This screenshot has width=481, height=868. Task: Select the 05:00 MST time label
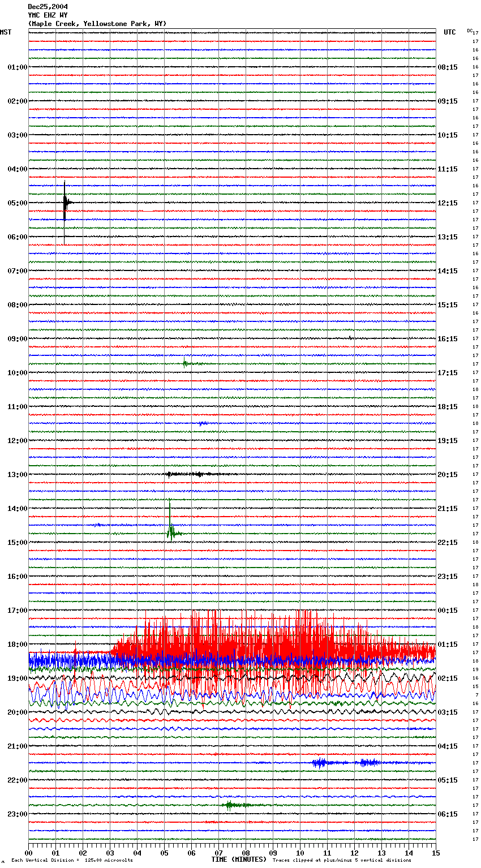(x=18, y=203)
